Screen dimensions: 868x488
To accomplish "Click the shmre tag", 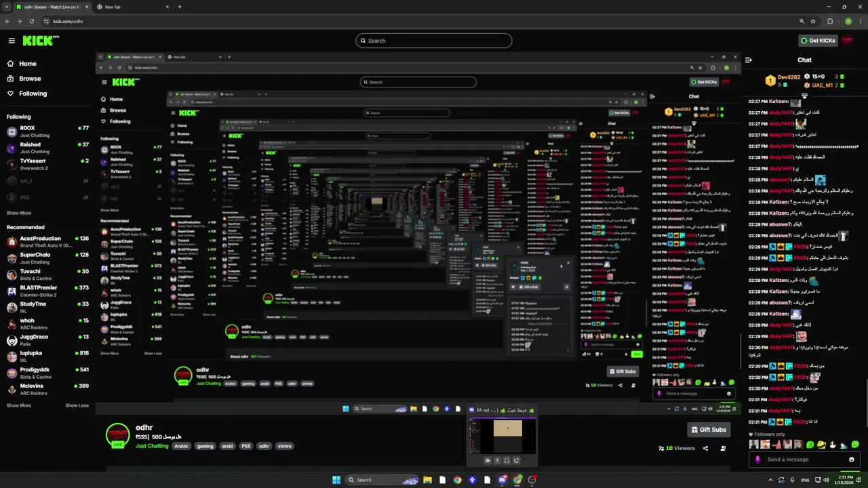I will (x=285, y=446).
